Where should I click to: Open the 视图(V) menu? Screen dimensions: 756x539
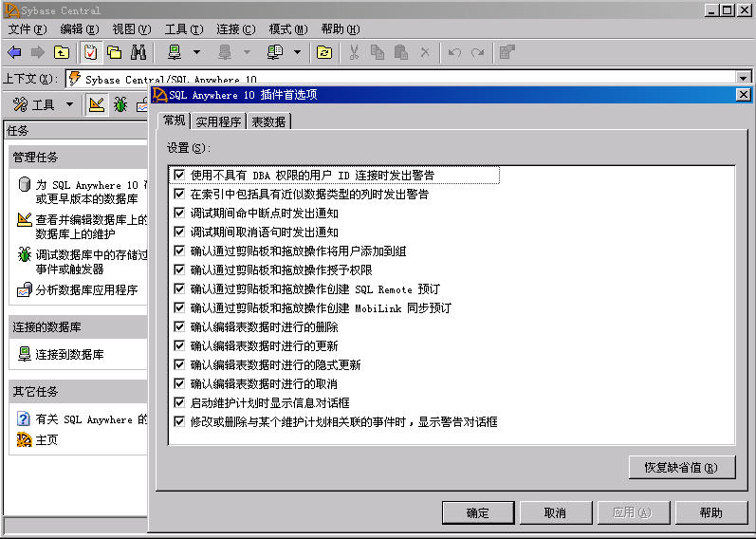(132, 29)
